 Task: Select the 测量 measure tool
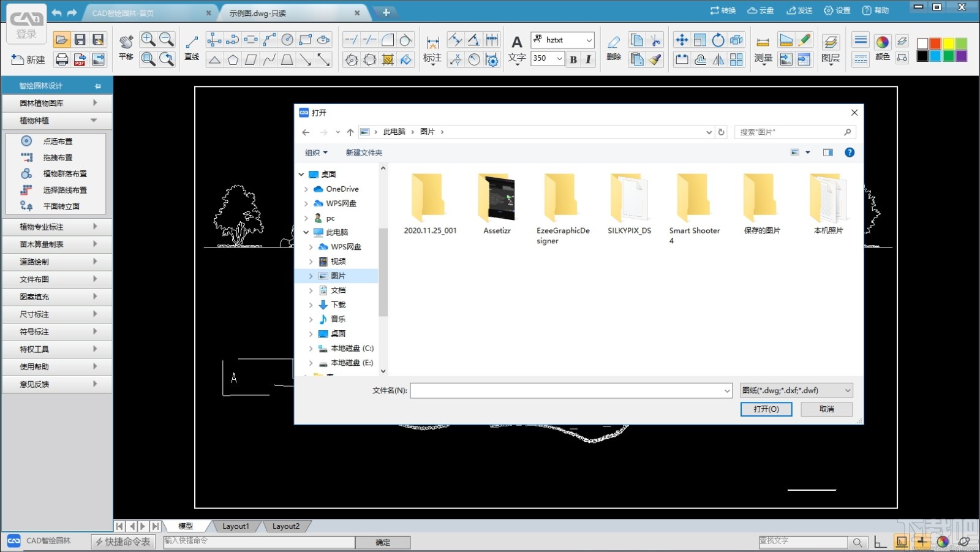pos(763,49)
